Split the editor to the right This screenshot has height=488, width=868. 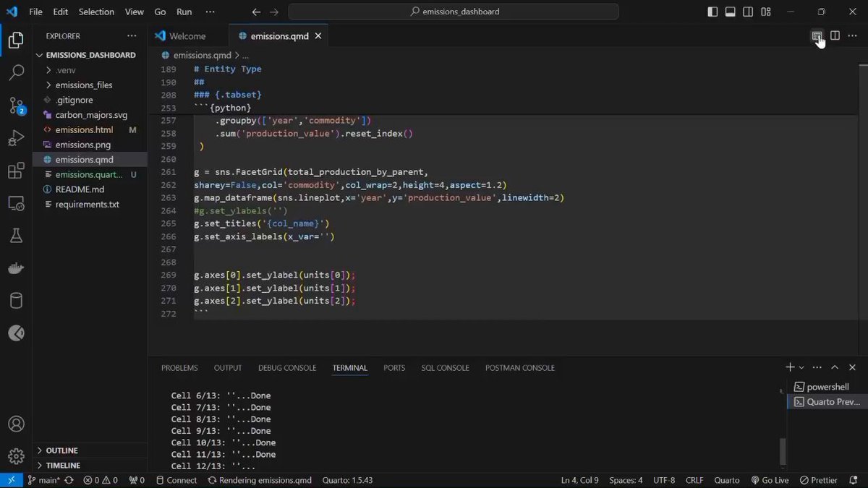[x=835, y=35]
